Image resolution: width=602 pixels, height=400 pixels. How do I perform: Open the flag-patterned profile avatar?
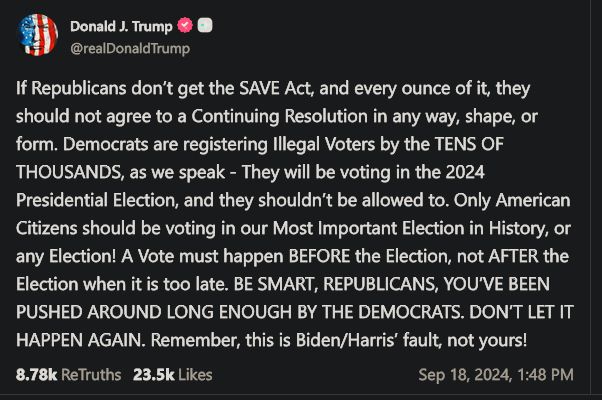[38, 35]
